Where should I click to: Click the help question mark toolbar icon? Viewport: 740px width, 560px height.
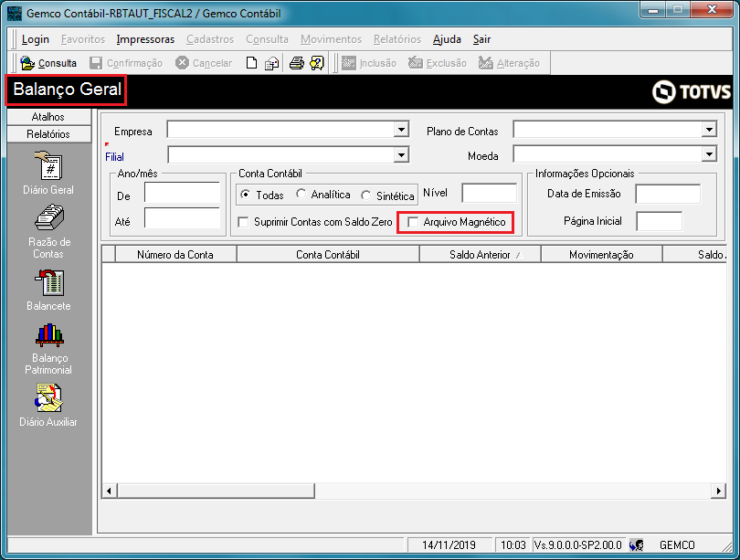pos(317,63)
